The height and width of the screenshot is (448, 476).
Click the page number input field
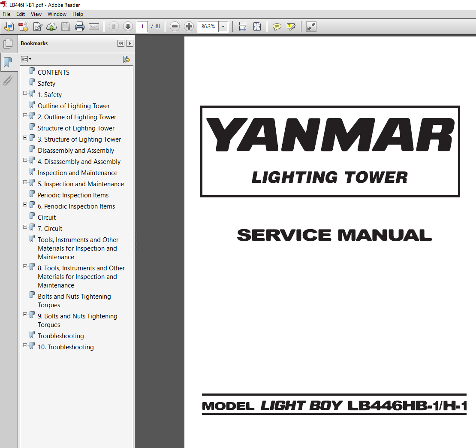142,27
